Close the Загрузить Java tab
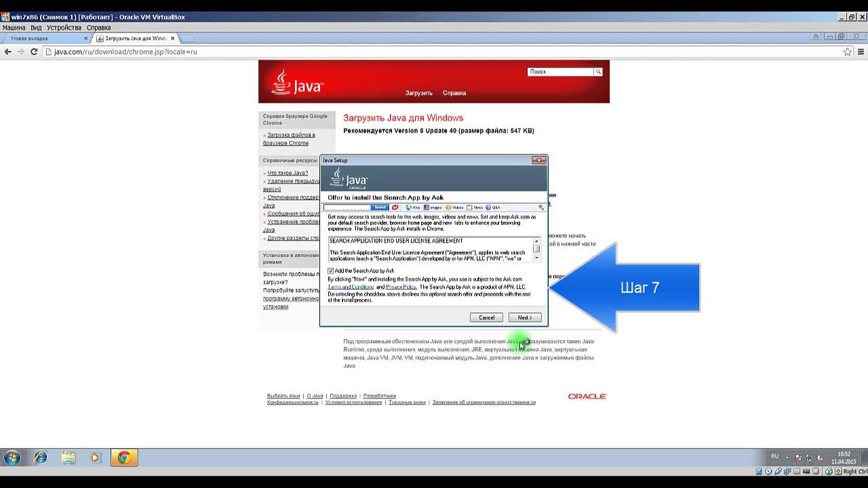868x488 pixels. click(x=173, y=39)
